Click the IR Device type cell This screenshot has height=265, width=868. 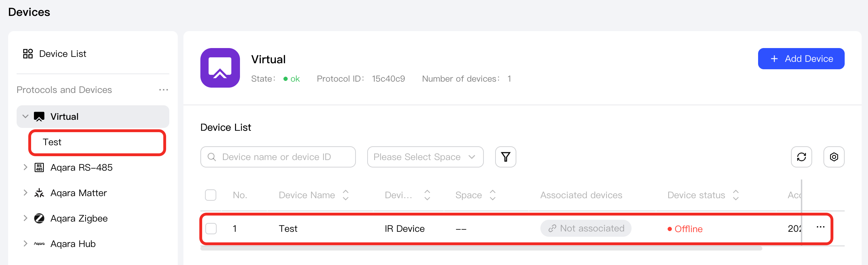click(x=405, y=229)
